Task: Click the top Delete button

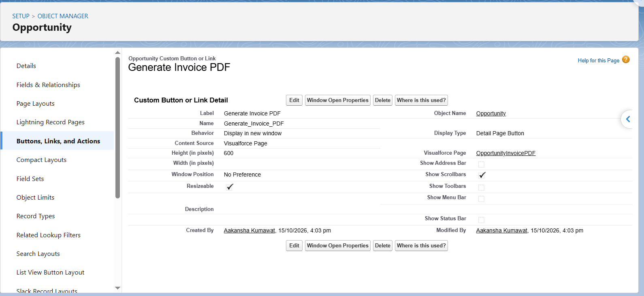Action: coord(383,100)
